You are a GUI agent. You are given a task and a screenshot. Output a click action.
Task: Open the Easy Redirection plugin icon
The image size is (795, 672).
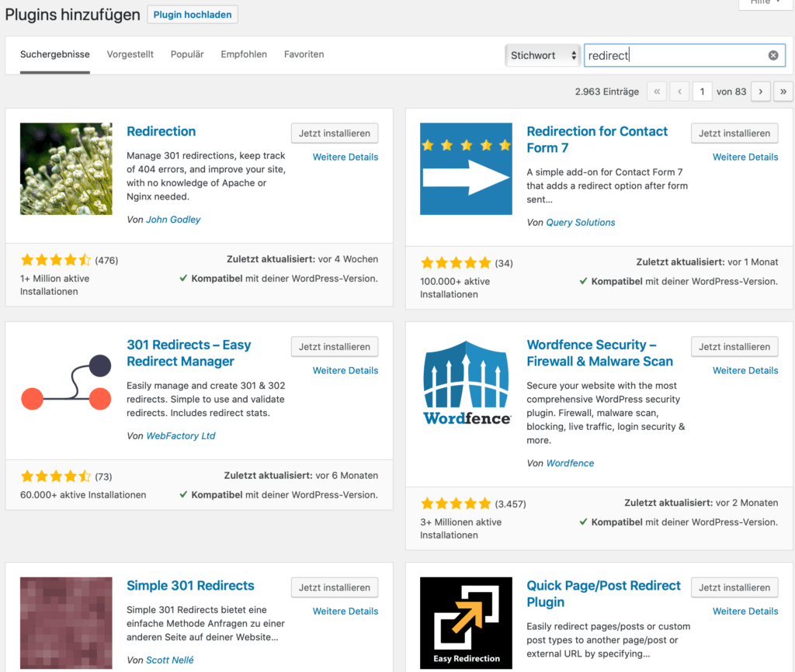pyautogui.click(x=466, y=623)
